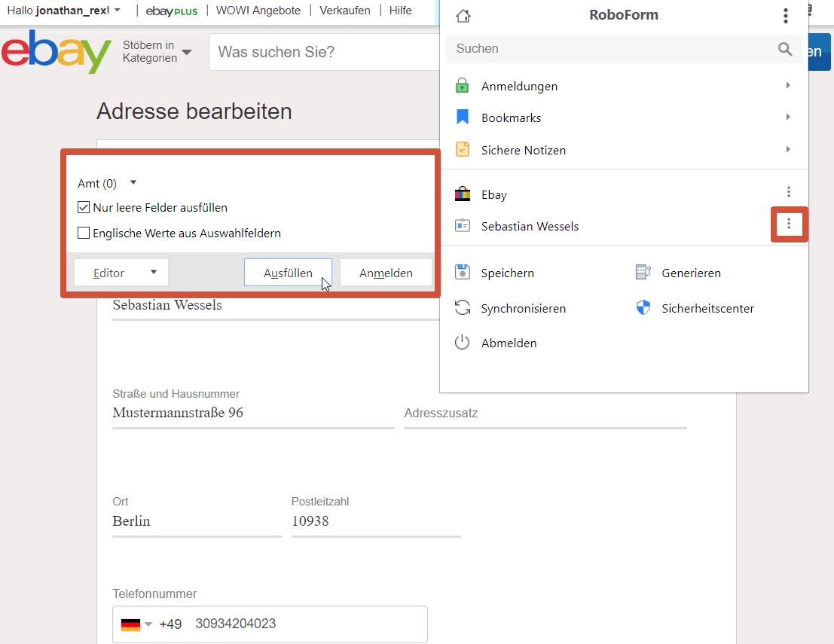Open the three-dot menu for Sebastian Wessels

pyautogui.click(x=789, y=224)
